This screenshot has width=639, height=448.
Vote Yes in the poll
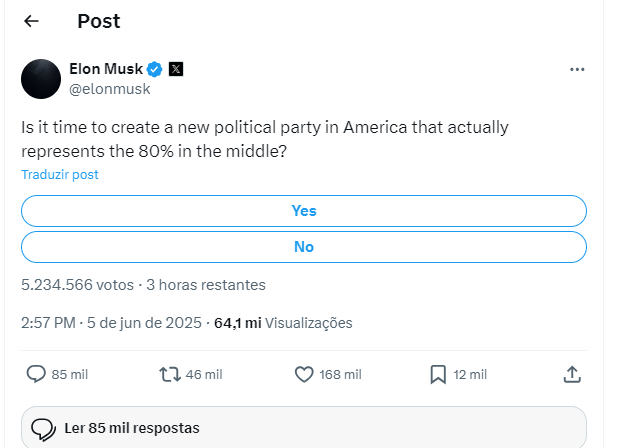pos(304,211)
